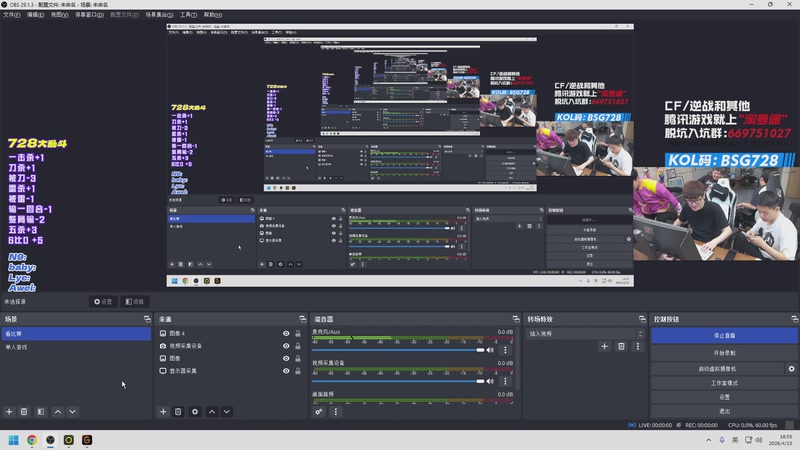Add a new scene with the plus icon
This screenshot has width=800, height=450.
tap(9, 411)
